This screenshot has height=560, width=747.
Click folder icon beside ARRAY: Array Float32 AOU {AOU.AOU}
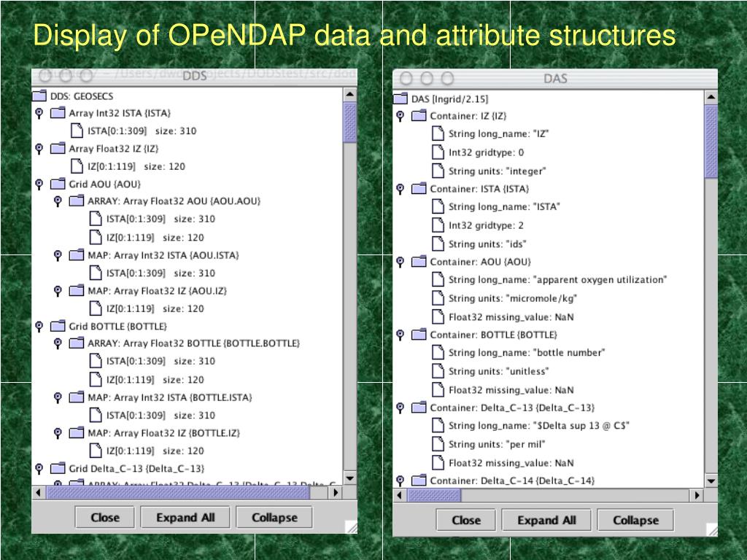coord(76,201)
